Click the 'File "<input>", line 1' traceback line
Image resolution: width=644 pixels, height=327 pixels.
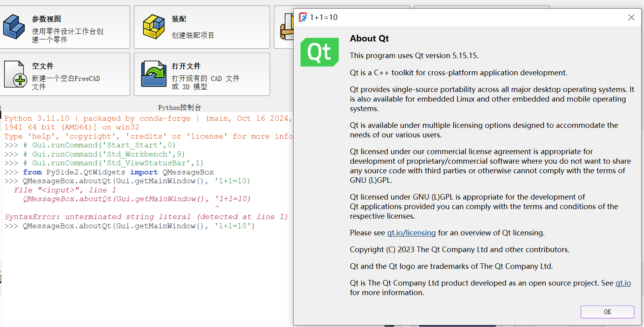(65, 190)
